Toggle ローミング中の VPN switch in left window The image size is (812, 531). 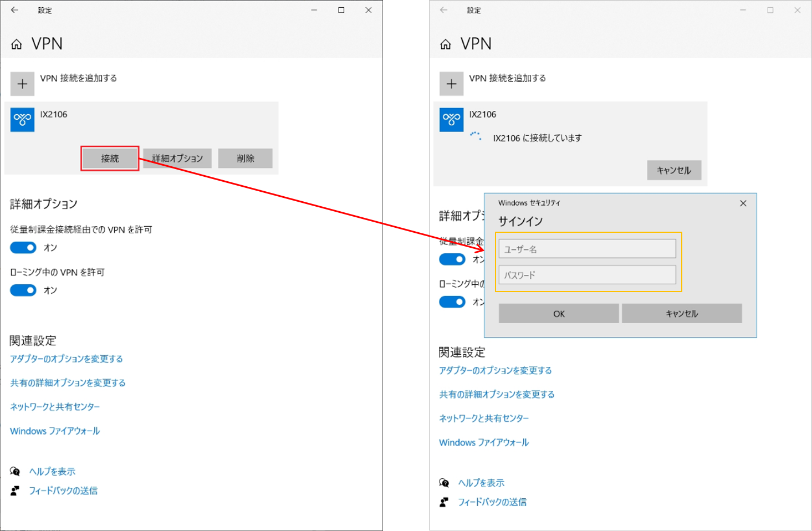tap(23, 290)
